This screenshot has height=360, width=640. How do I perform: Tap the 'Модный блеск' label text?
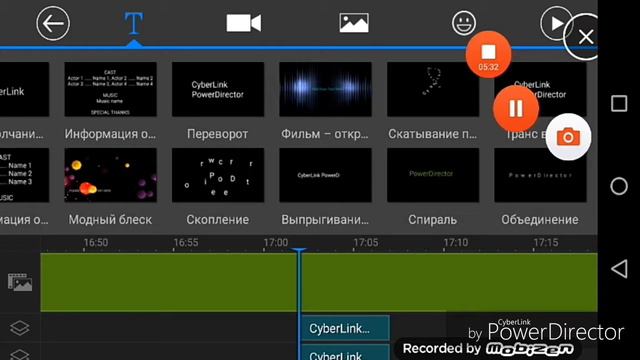coord(110,220)
